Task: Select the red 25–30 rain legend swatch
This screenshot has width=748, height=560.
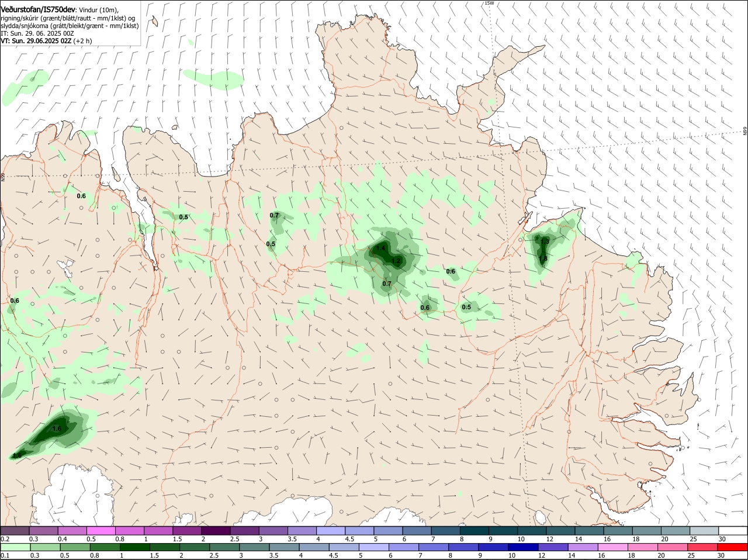Action: pos(702,547)
